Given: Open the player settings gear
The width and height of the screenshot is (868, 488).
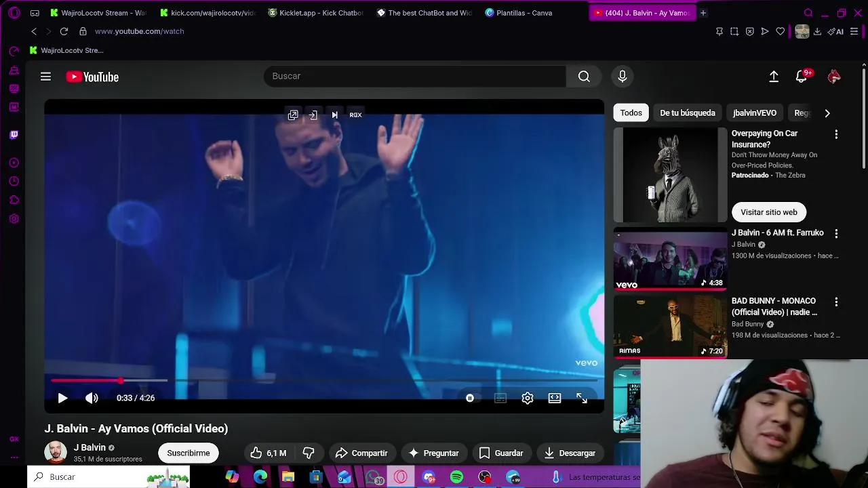Looking at the screenshot, I should pos(528,398).
